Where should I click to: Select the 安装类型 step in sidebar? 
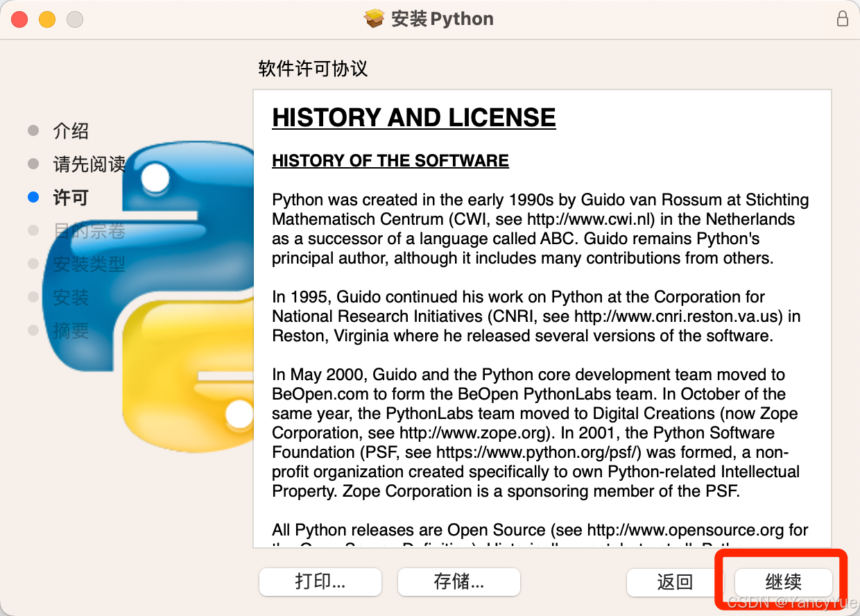click(x=89, y=264)
